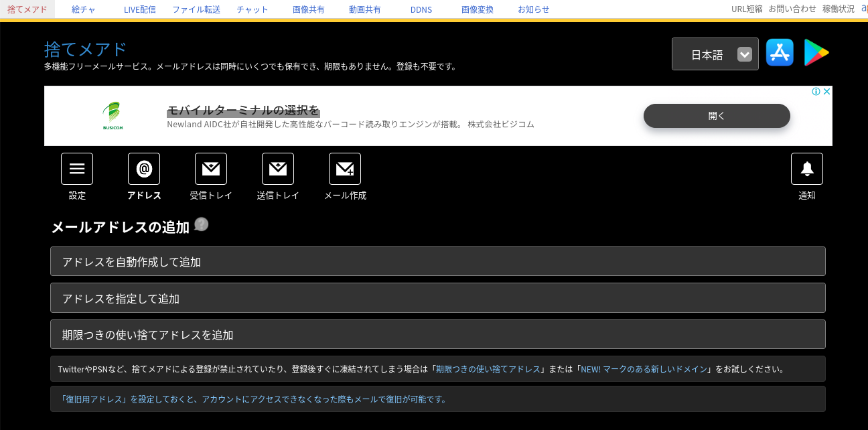The height and width of the screenshot is (430, 868).
Task: Click the 多機能フリーメールサービス tagline text
Action: [x=250, y=66]
